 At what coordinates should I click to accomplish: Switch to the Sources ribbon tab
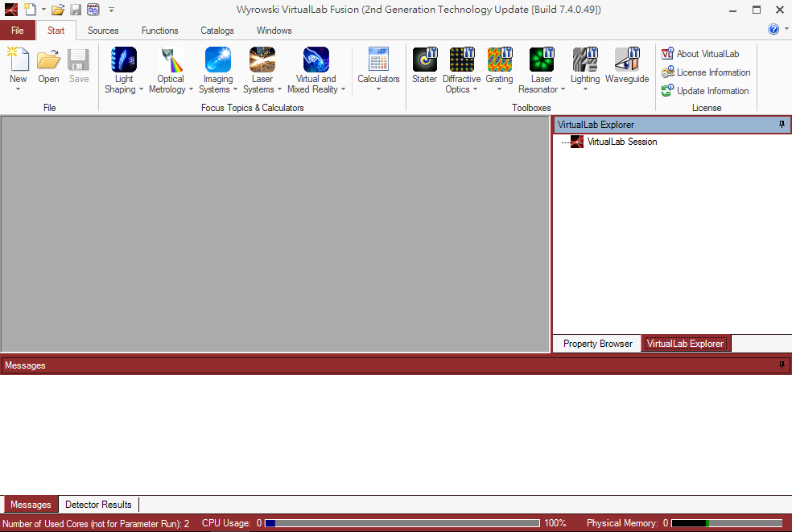pos(103,31)
